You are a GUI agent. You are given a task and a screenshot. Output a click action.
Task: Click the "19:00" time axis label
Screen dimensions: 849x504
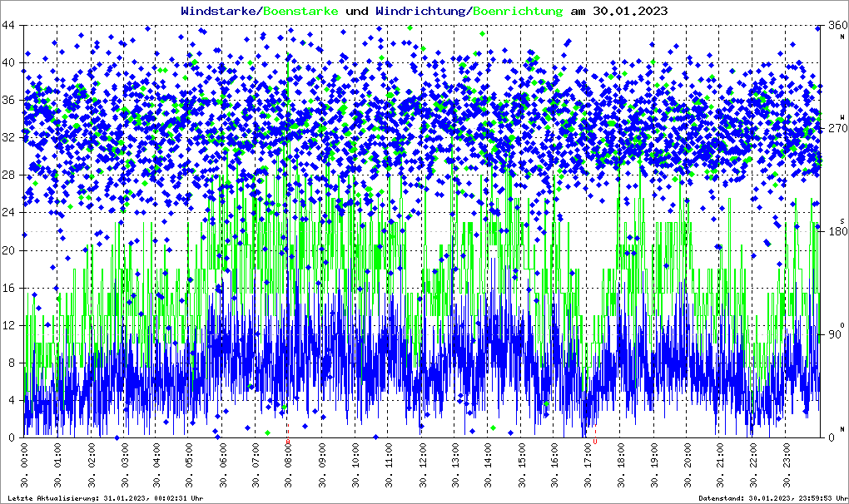click(654, 455)
